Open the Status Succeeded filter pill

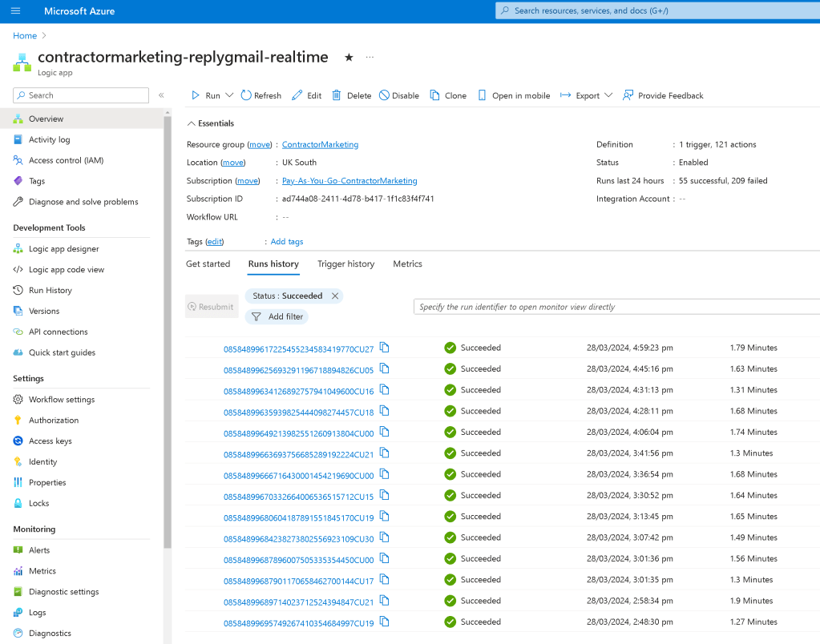pos(287,296)
